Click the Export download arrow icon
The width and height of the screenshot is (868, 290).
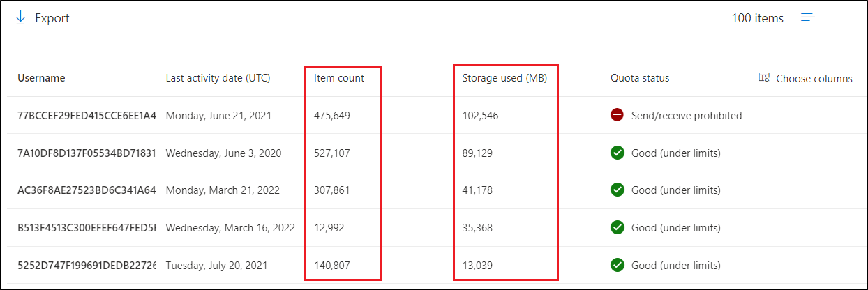pos(20,18)
